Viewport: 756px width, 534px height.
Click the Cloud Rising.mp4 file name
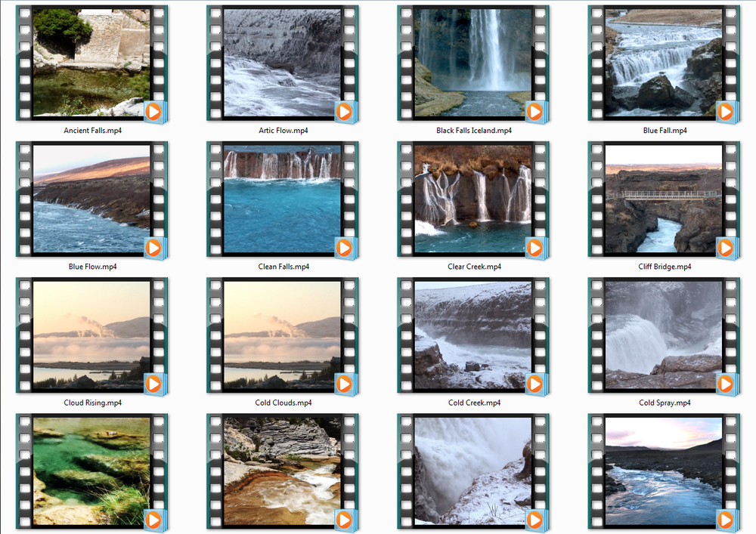tap(92, 403)
